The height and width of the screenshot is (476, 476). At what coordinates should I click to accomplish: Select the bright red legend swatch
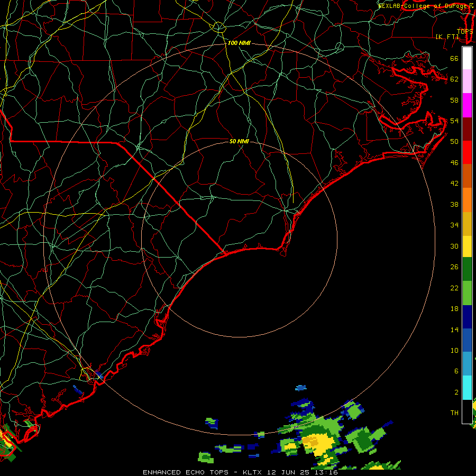pyautogui.click(x=467, y=152)
